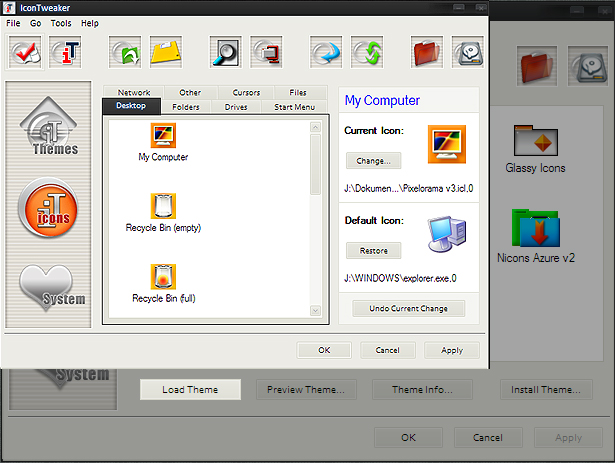Viewport: 615px width, 463px height.
Task: Click the blue curved arrow toolbar icon
Action: tap(326, 52)
